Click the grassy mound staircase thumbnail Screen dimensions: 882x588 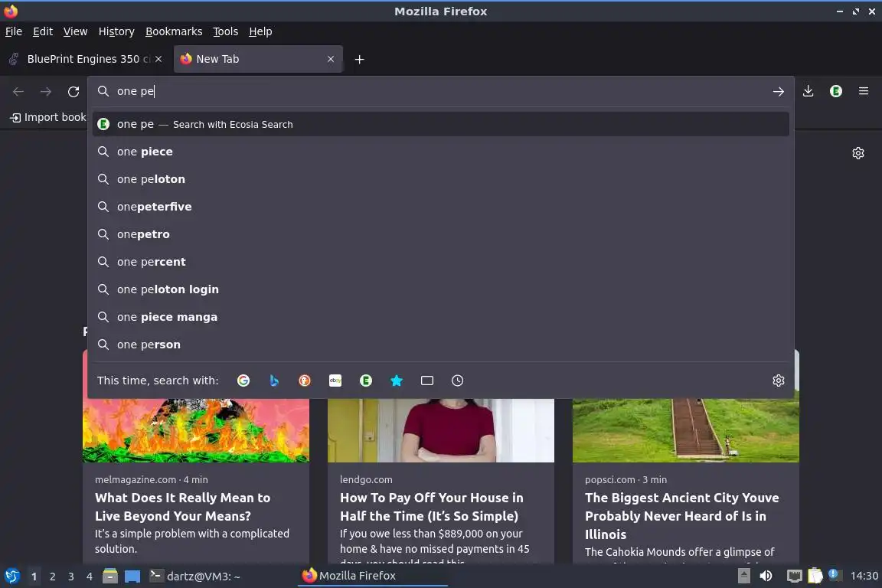[x=686, y=430]
